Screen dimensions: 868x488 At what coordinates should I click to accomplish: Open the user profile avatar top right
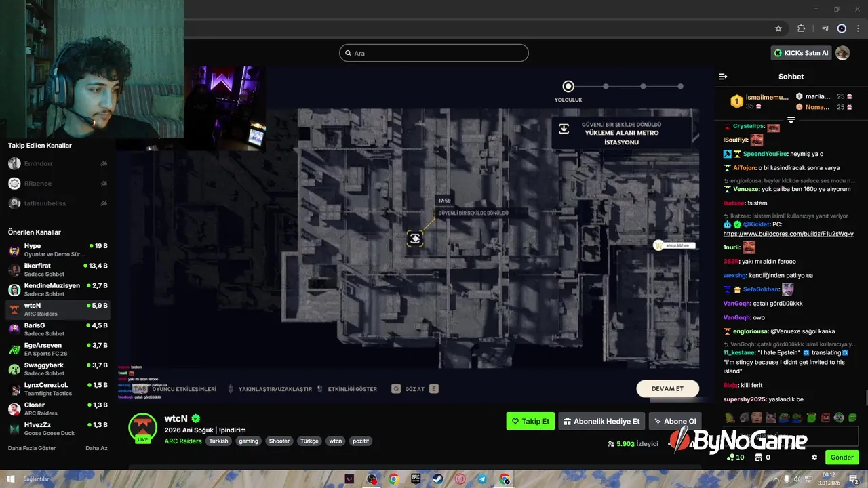842,53
